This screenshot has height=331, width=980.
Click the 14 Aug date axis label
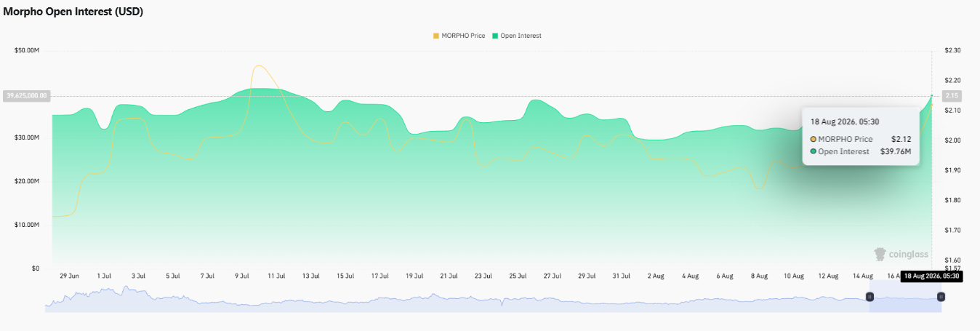(862, 276)
